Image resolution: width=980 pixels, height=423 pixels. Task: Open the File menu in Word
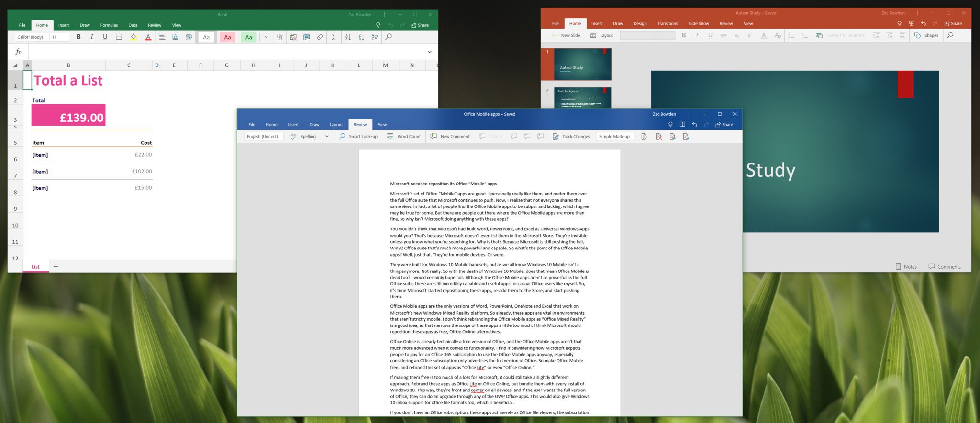tap(252, 125)
